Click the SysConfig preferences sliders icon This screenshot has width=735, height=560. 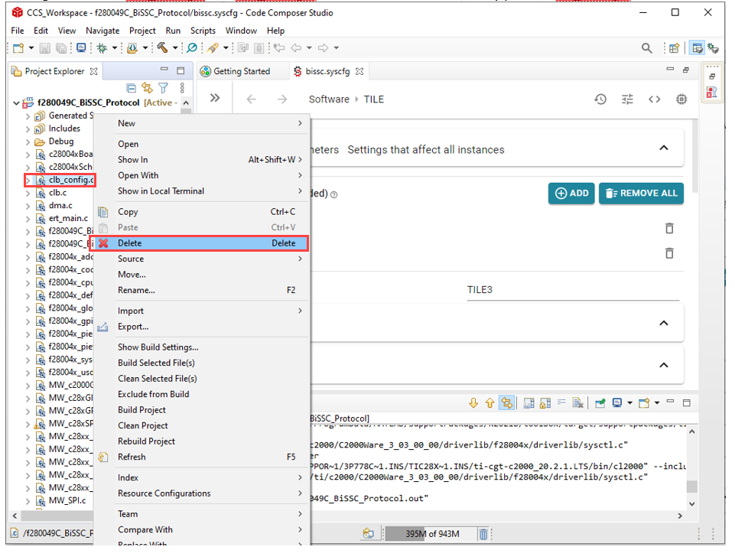628,99
